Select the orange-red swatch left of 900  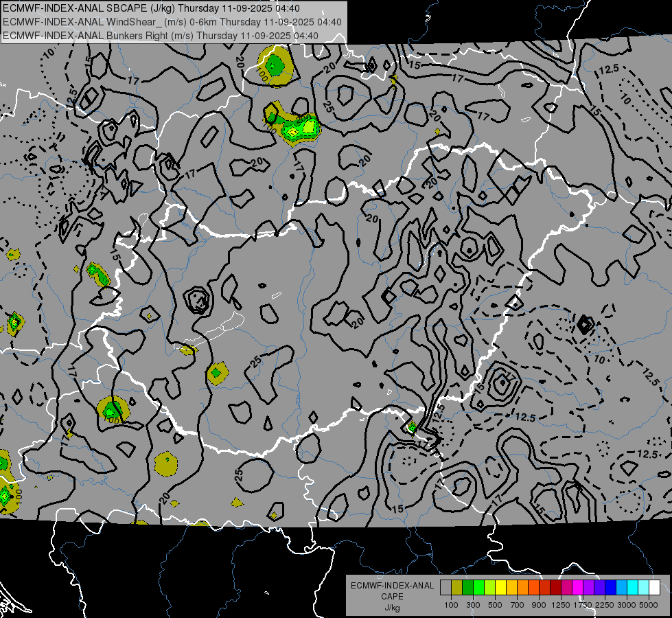point(533,588)
